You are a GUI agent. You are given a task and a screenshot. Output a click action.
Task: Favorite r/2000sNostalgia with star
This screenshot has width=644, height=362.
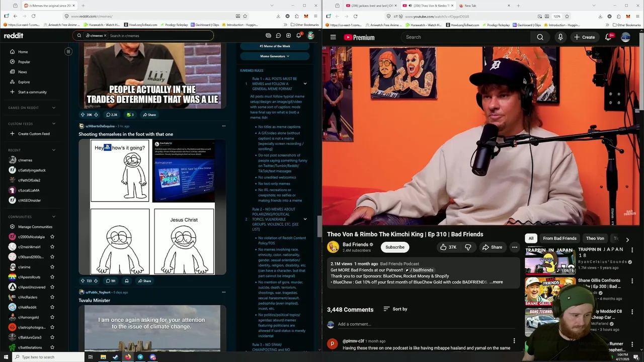click(x=52, y=237)
